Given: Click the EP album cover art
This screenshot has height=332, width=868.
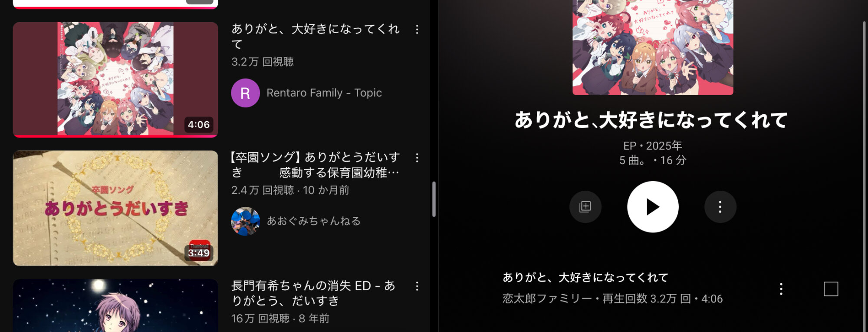Looking at the screenshot, I should pos(653,47).
